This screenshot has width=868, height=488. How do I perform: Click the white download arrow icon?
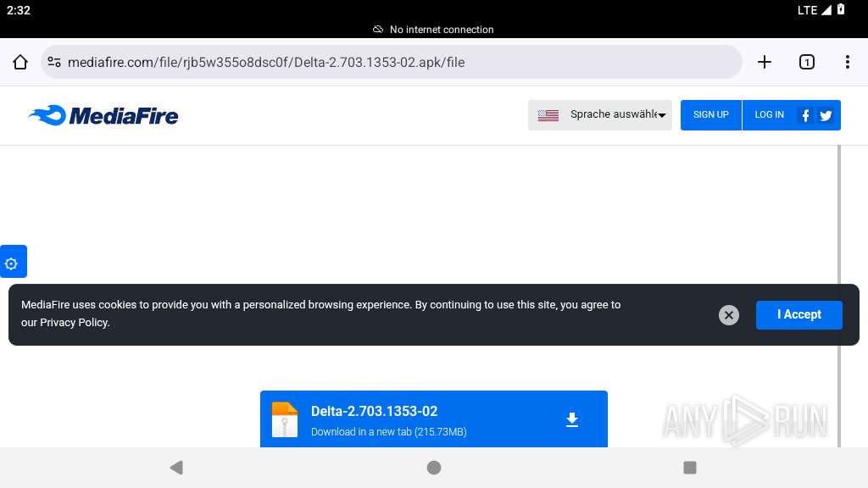[572, 420]
